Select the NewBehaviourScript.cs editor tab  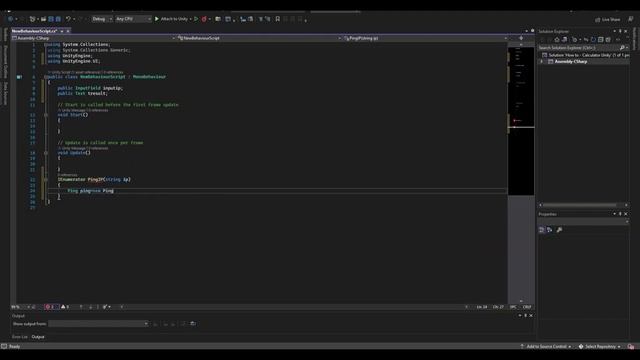tap(34, 31)
